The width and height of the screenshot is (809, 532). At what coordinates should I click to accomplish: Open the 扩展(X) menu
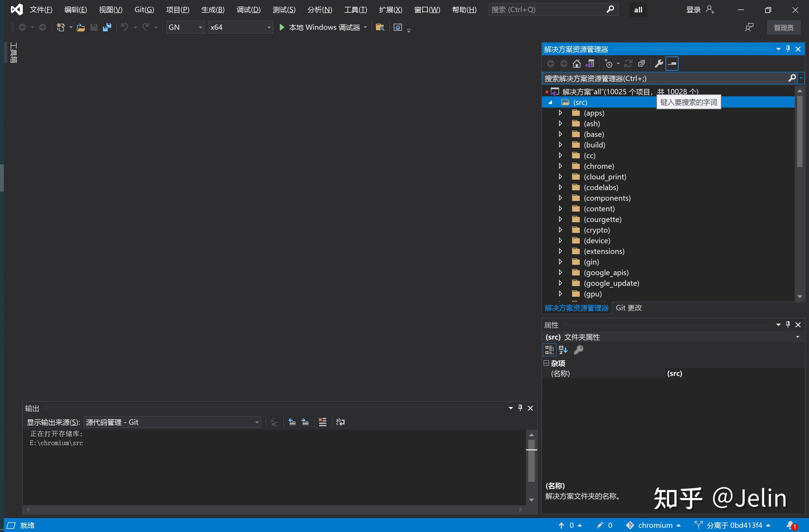pyautogui.click(x=390, y=9)
